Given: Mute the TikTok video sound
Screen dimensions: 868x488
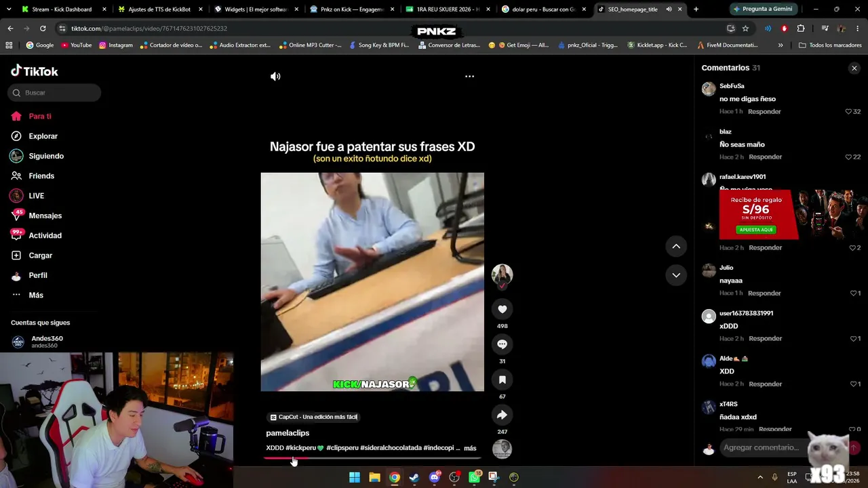Looking at the screenshot, I should (275, 77).
